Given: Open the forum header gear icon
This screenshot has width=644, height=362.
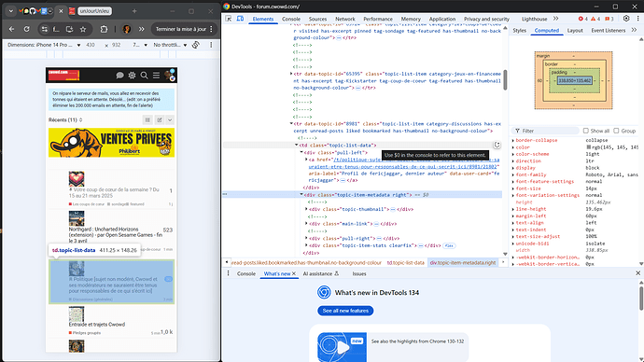Looking at the screenshot, I should [132, 76].
